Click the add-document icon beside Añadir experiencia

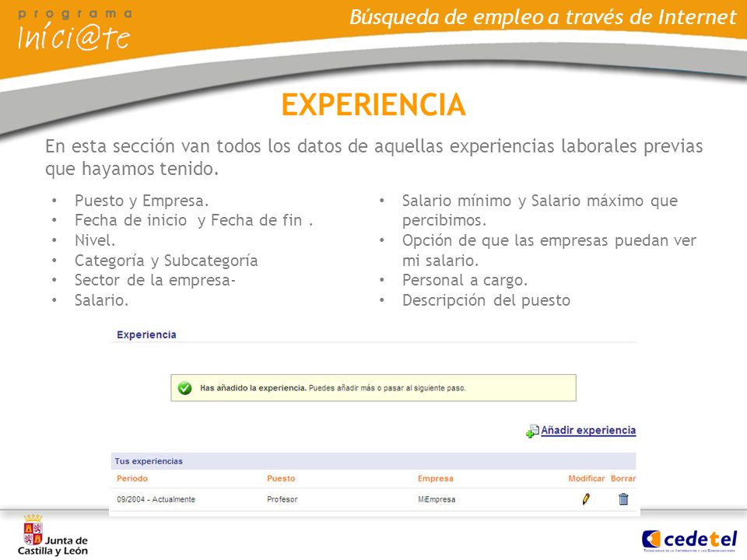(x=532, y=431)
